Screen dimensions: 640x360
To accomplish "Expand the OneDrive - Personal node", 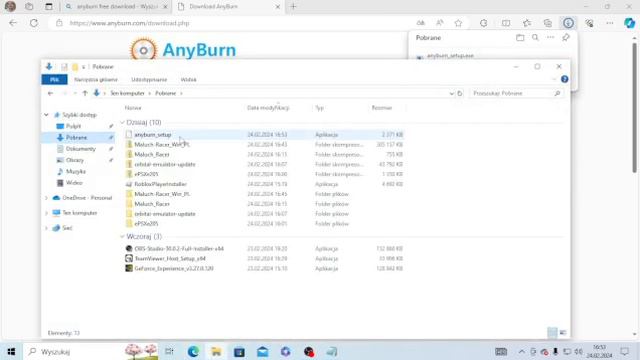I will coord(46,198).
